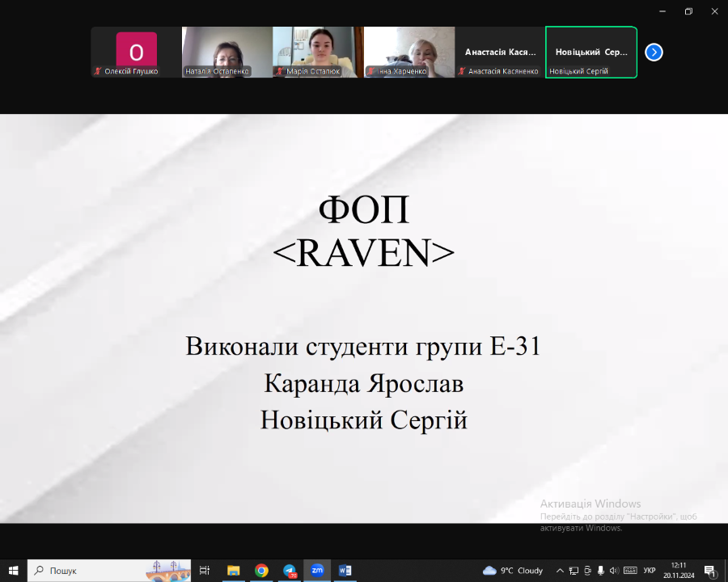728x582 pixels.
Task: Open File Explorer from taskbar
Action: [x=233, y=571]
